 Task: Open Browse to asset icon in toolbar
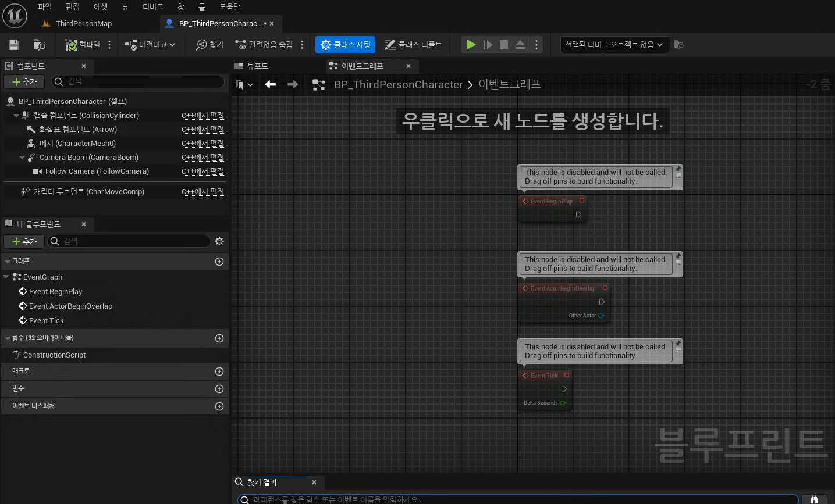(40, 45)
